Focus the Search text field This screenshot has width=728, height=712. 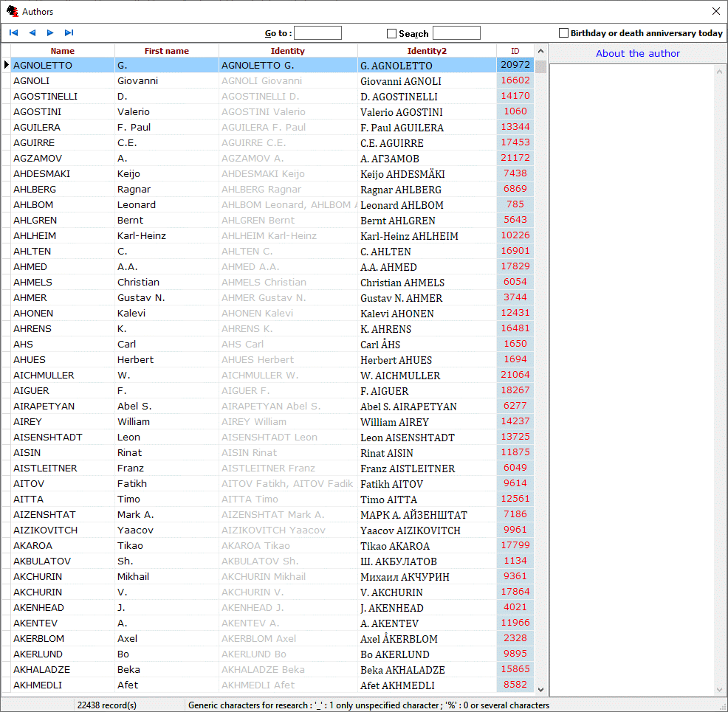coord(456,33)
